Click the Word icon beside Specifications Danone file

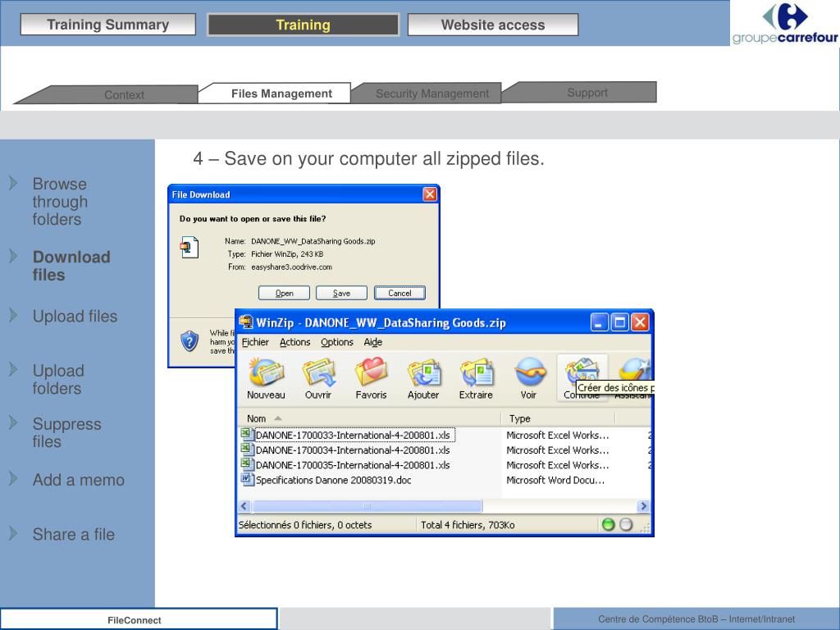[x=246, y=479]
